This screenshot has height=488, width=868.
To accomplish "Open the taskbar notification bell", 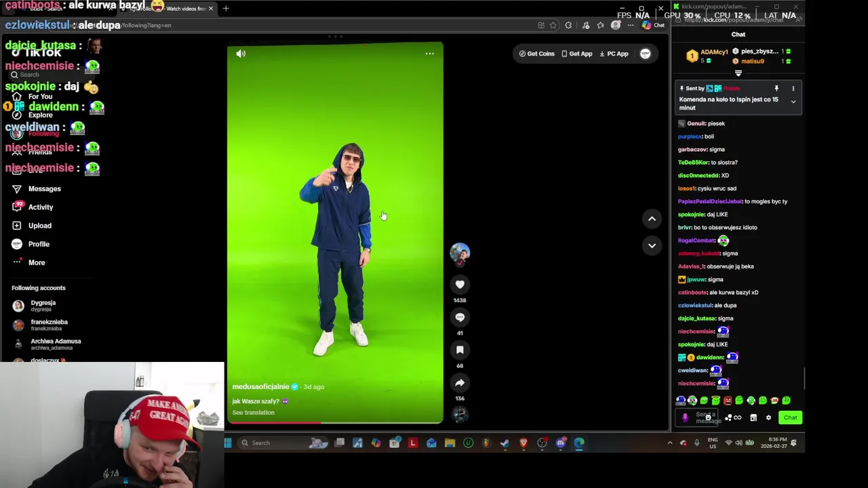I will click(793, 443).
